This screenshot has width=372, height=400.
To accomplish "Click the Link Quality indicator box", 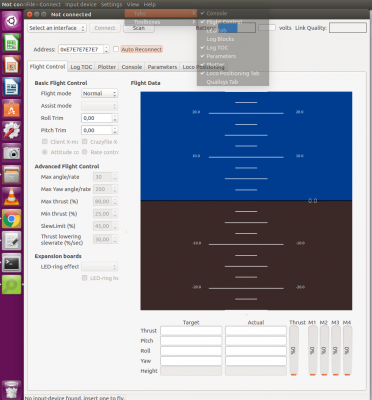I will (348, 28).
